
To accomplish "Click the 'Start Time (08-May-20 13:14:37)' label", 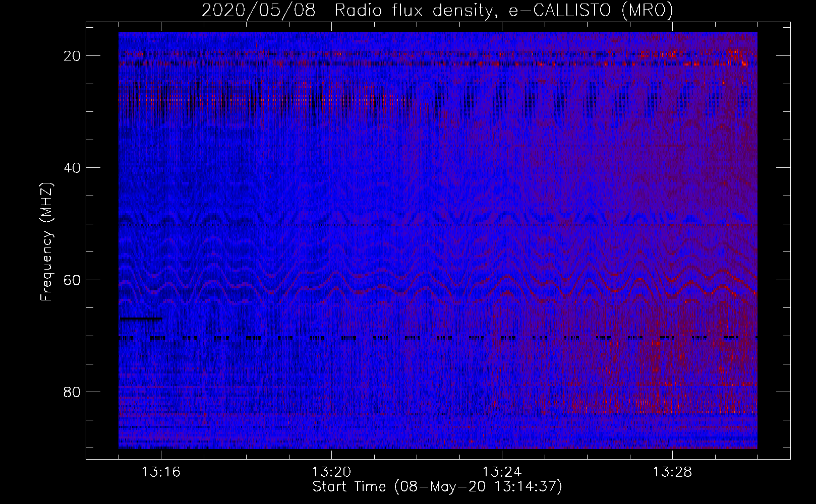I will [x=437, y=487].
